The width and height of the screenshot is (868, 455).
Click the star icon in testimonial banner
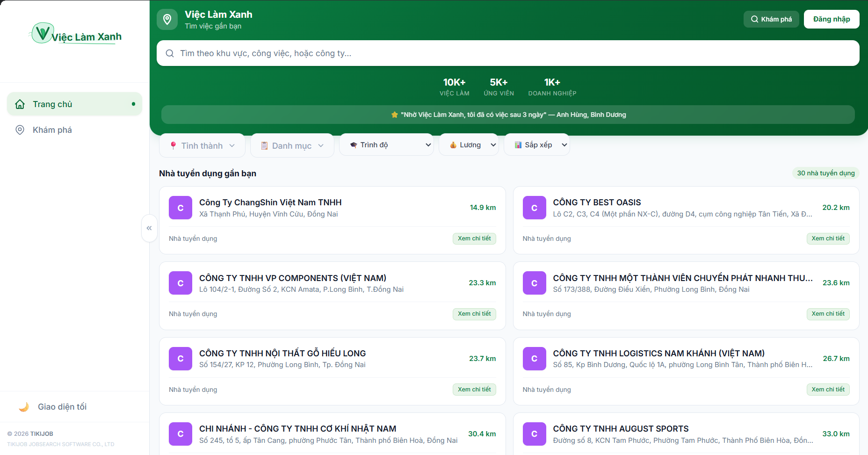click(x=395, y=115)
